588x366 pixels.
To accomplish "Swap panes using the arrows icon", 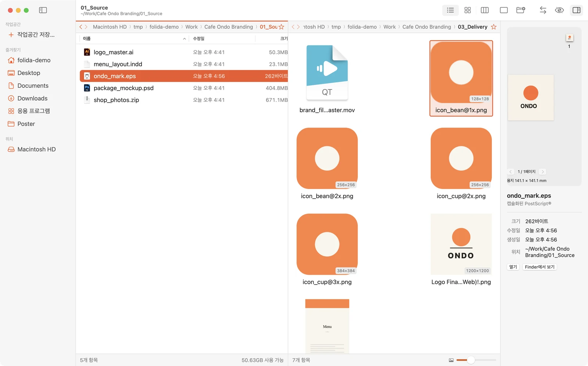I will (x=543, y=10).
